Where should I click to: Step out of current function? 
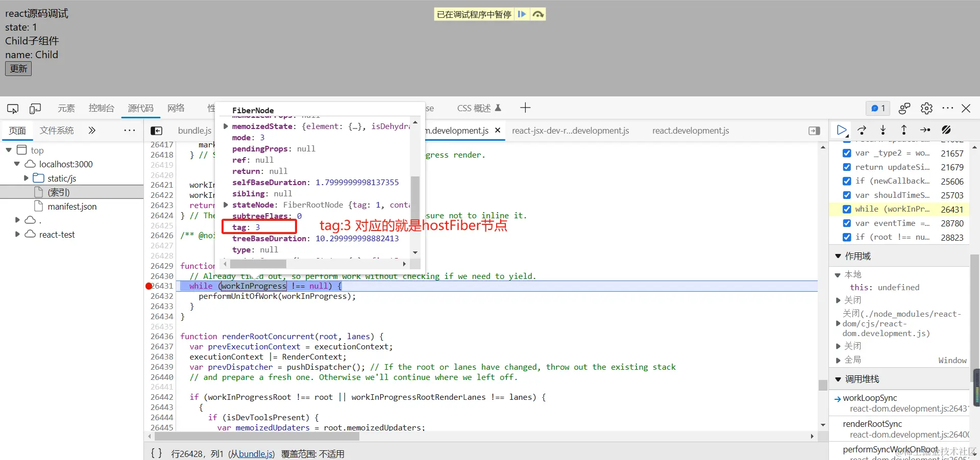click(904, 130)
